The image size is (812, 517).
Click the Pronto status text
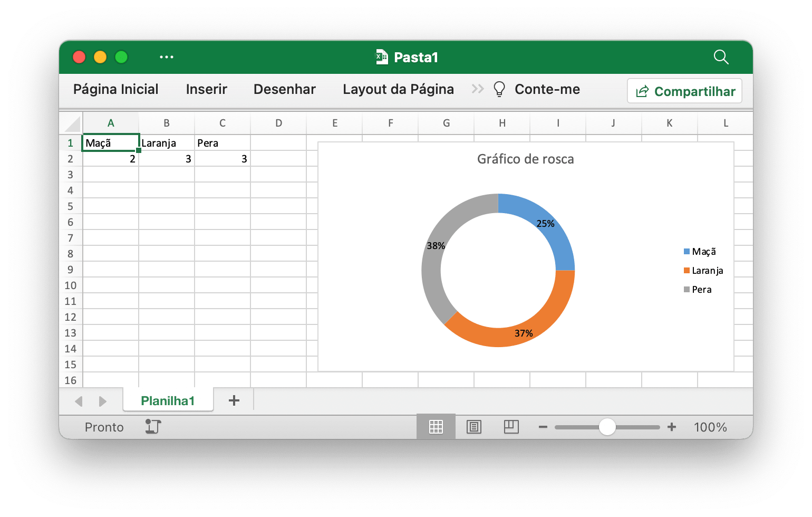(x=104, y=427)
